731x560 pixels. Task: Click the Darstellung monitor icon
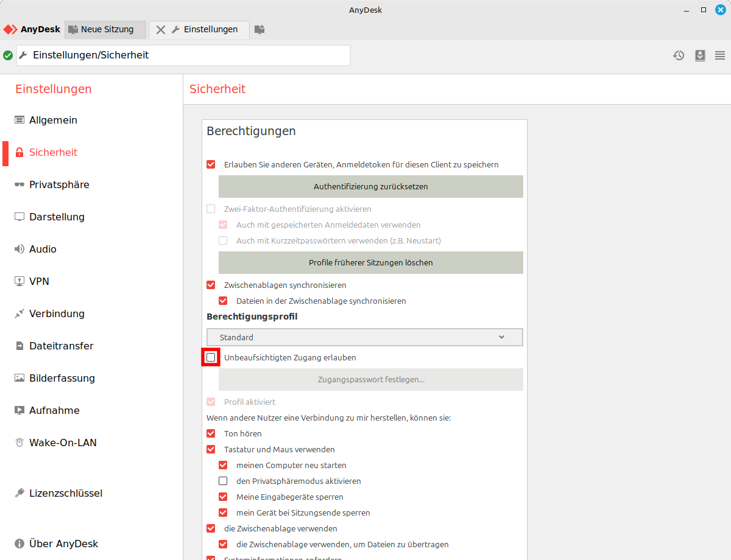19,217
